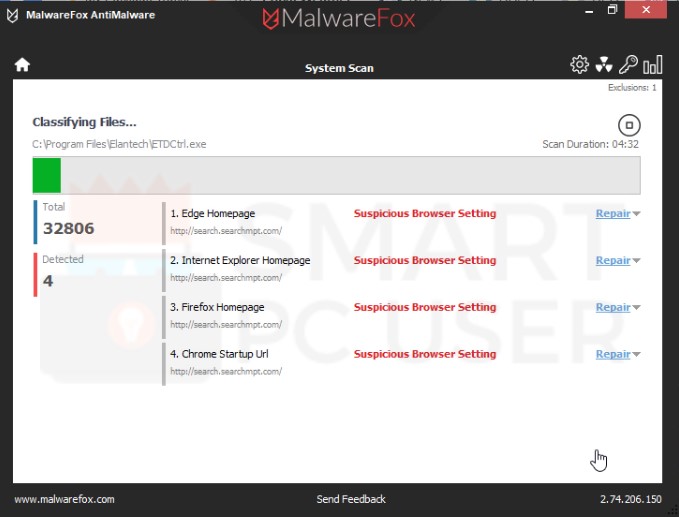Viewport: 679px width, 517px height.
Task: Select the Edge Homepage result row
Action: [401, 223]
